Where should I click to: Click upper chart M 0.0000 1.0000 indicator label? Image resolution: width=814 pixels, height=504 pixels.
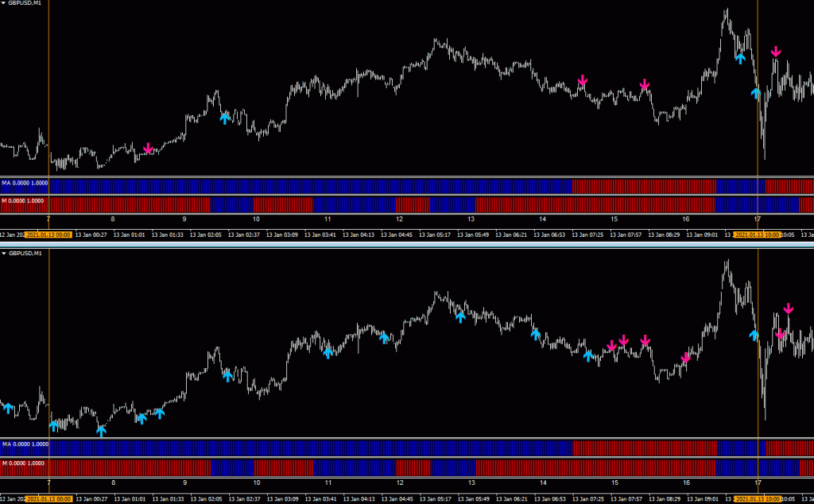coord(23,201)
